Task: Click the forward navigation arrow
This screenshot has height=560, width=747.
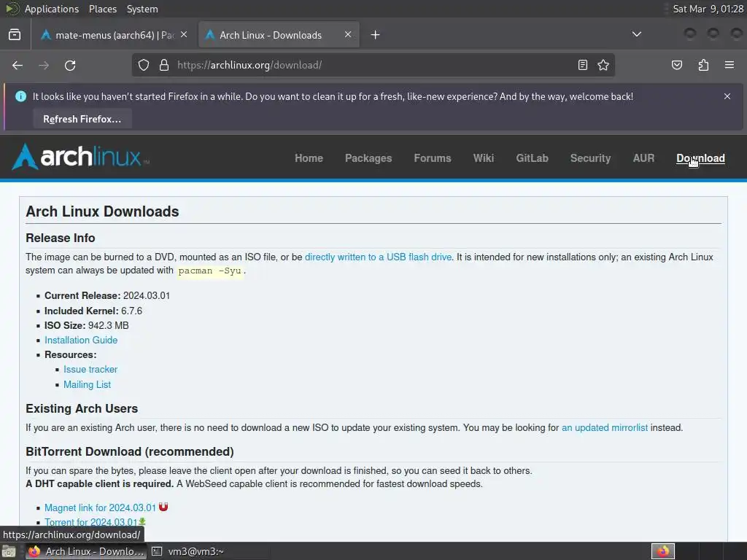Action: (x=44, y=65)
